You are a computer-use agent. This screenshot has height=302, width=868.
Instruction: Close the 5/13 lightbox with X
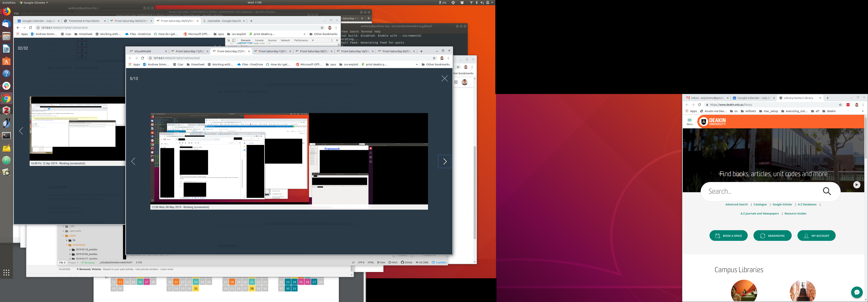coord(444,78)
